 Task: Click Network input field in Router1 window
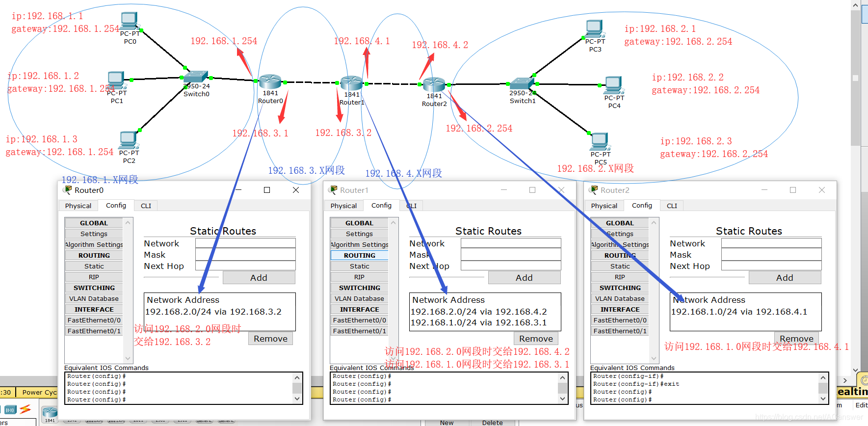(511, 243)
